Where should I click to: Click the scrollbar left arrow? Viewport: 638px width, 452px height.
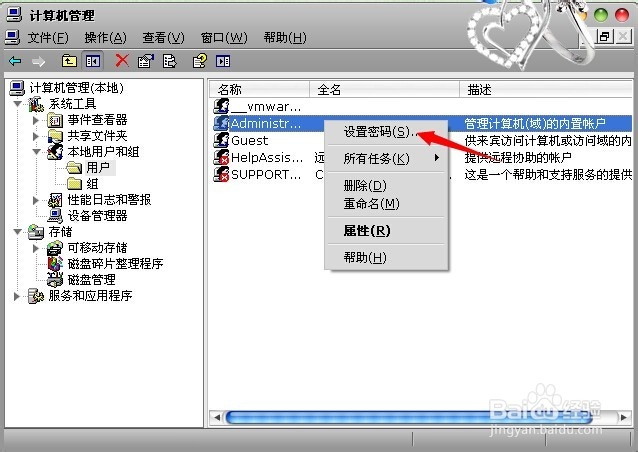click(217, 417)
